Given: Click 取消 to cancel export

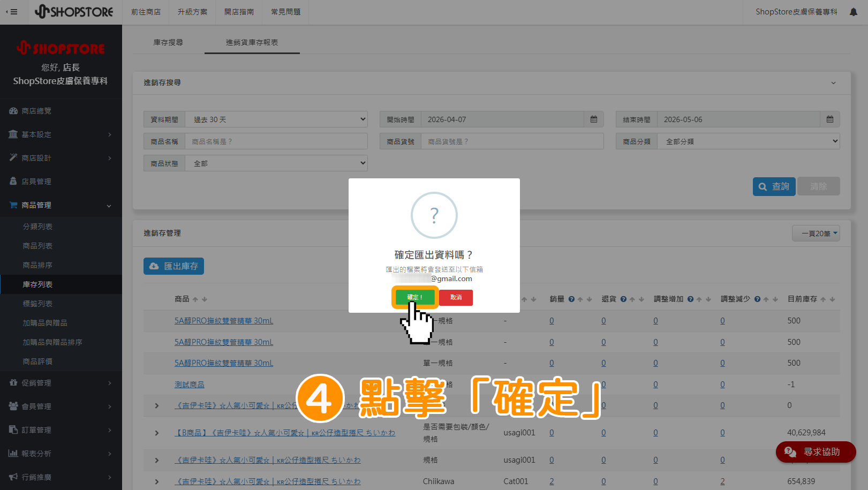Looking at the screenshot, I should point(456,297).
